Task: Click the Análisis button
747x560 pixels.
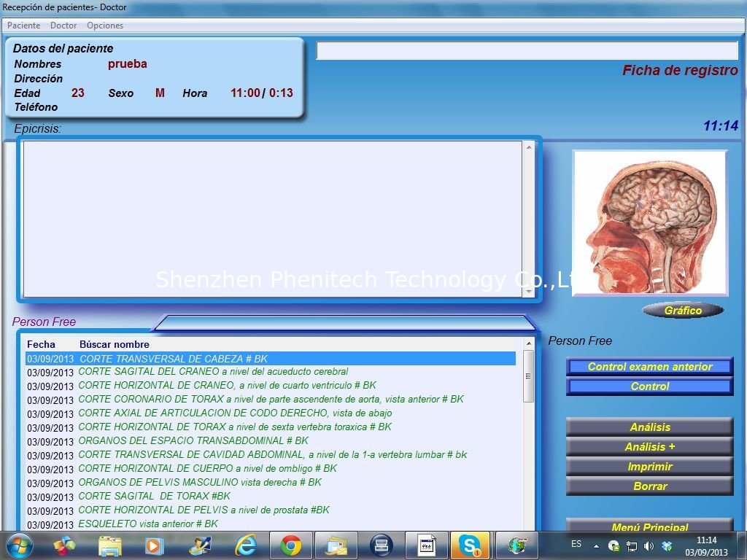Action: pyautogui.click(x=650, y=427)
